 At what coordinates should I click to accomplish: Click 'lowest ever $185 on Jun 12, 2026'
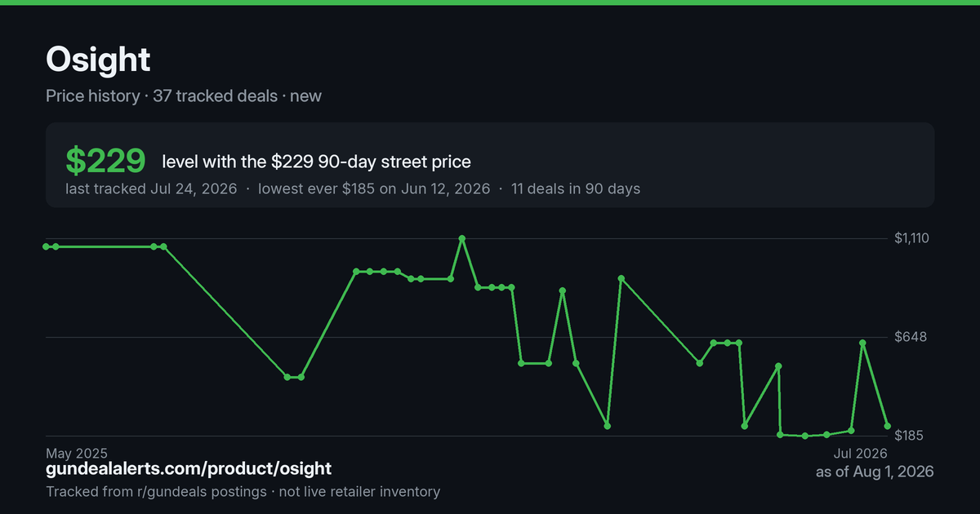pos(374,188)
